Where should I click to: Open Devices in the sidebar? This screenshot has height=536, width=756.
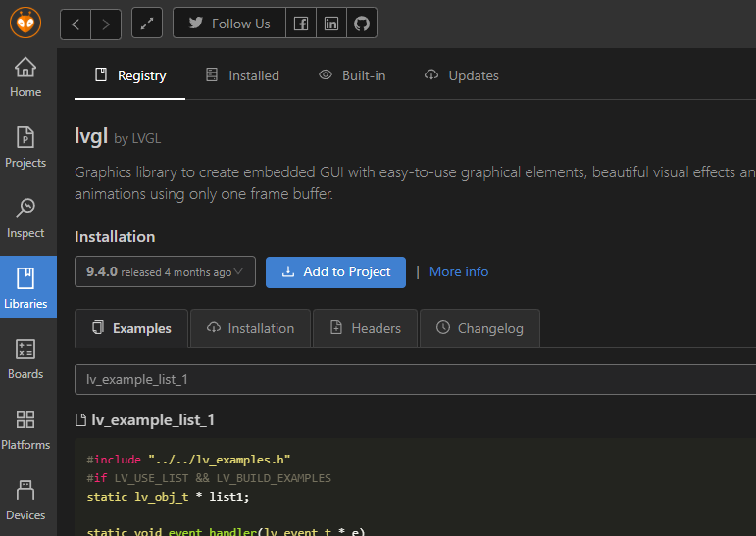25,501
